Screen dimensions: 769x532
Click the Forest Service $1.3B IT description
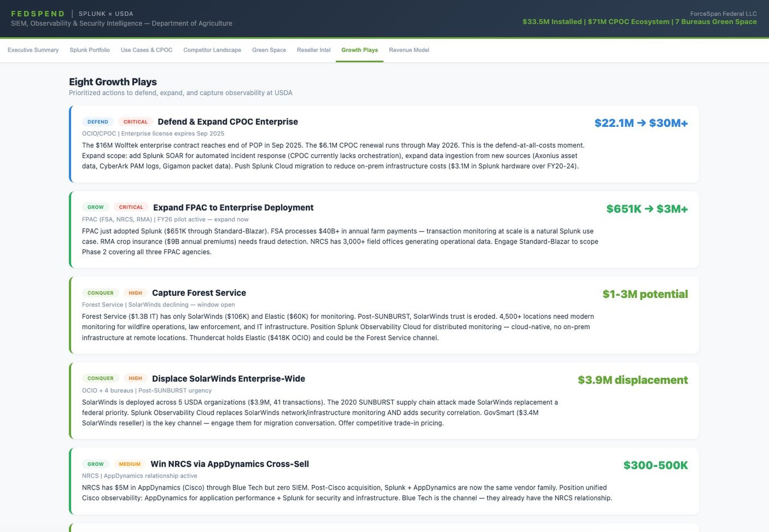(338, 327)
